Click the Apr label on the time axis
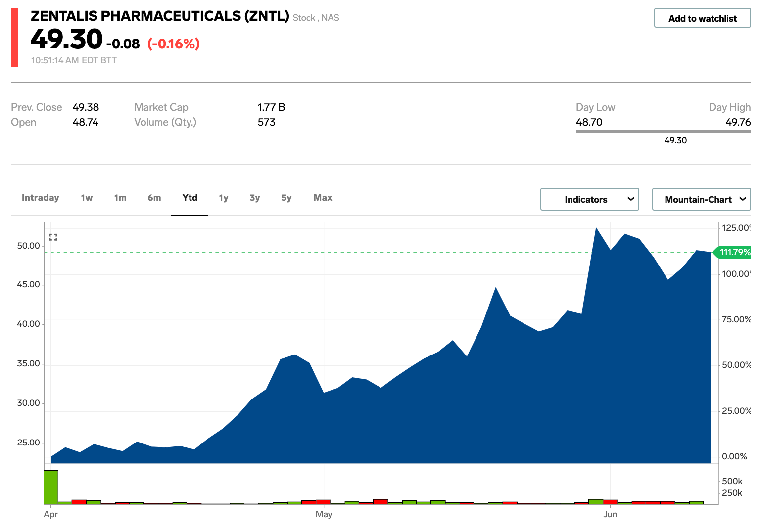761x532 pixels. [50, 514]
